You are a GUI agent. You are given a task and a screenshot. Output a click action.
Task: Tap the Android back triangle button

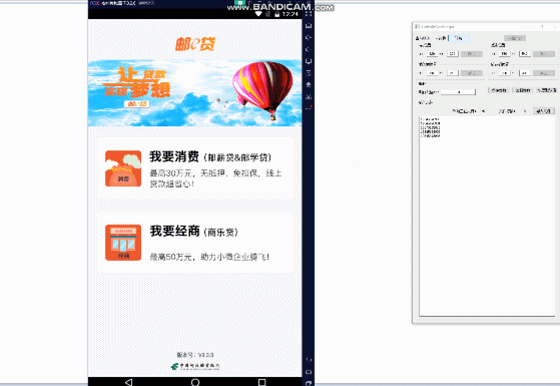coord(129,382)
